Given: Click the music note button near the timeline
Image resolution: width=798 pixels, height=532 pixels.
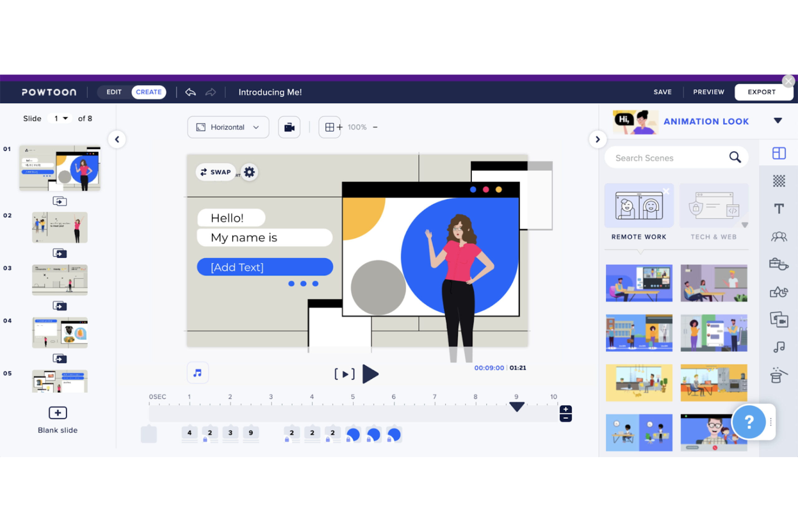Looking at the screenshot, I should [197, 372].
